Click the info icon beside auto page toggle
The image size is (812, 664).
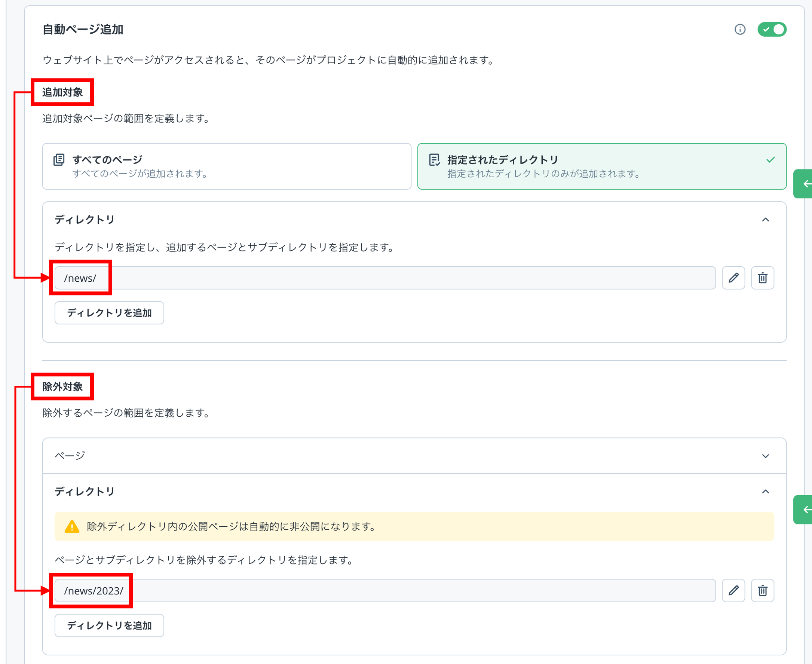click(x=740, y=30)
